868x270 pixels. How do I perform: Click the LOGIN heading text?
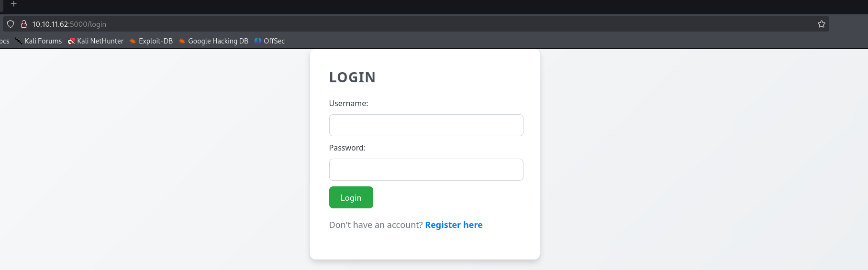[352, 77]
